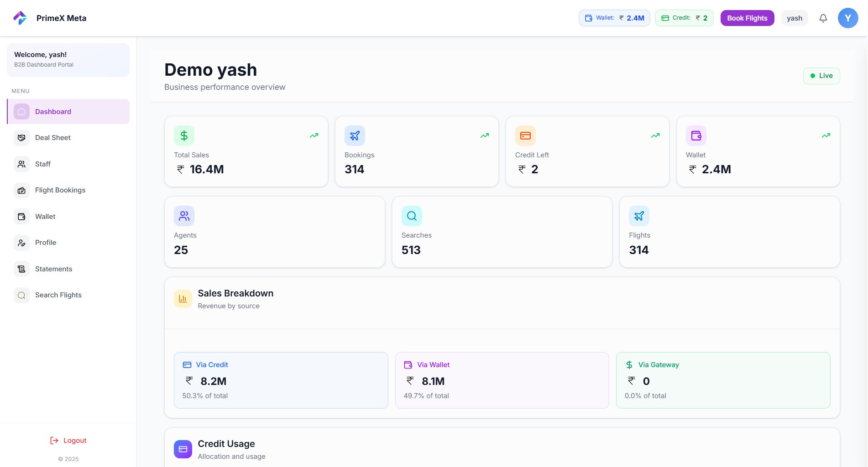Click the Book Flights button
The image size is (868, 467).
[747, 18]
